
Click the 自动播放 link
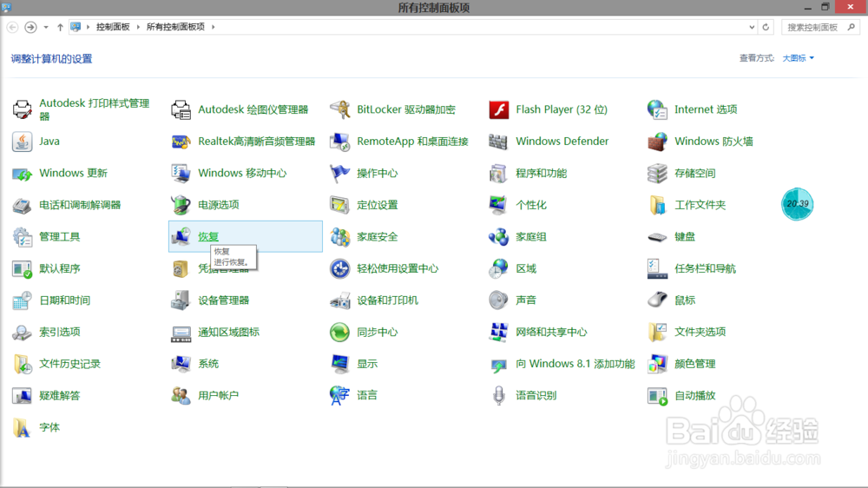[x=695, y=395]
